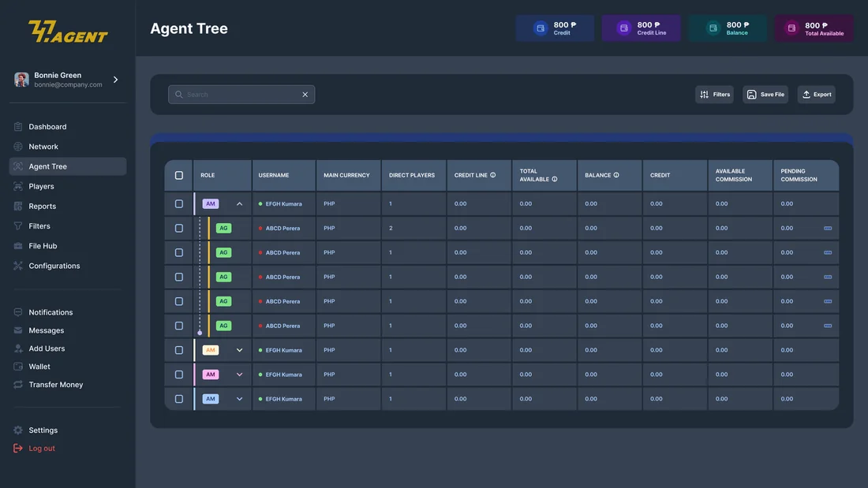Viewport: 868px width, 488px height.
Task: Select Agent Tree in the sidebar
Action: click(x=68, y=166)
